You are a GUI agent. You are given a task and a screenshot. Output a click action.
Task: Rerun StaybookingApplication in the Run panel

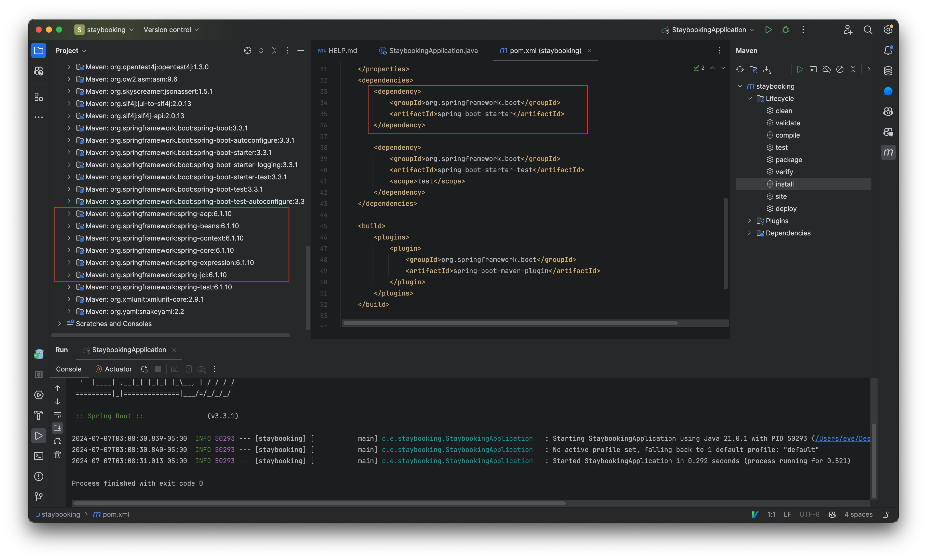pyautogui.click(x=144, y=369)
